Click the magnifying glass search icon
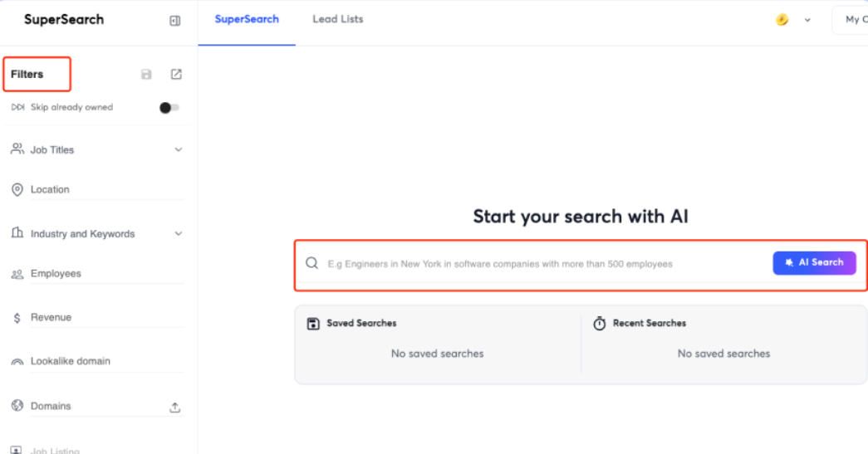The image size is (868, 454). point(312,263)
